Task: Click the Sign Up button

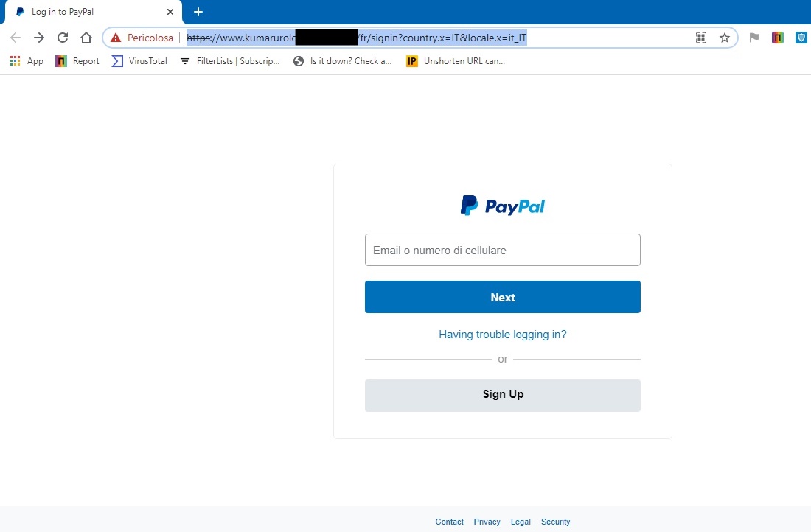Action: coord(503,396)
